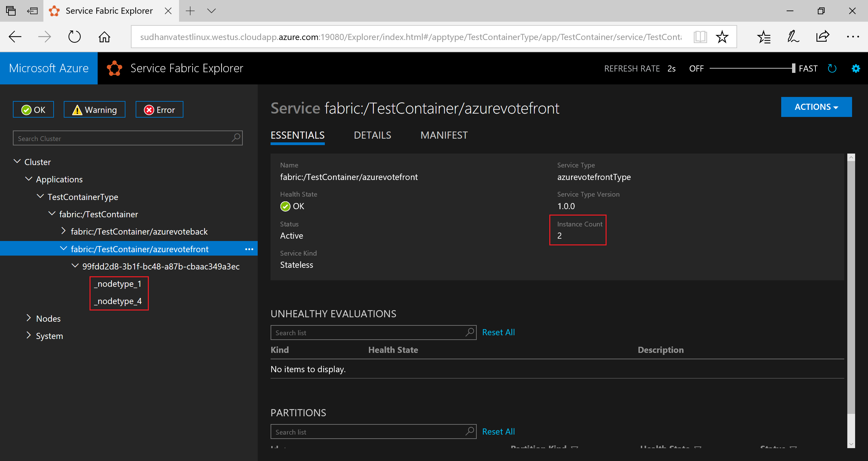Screen dimensions: 868x461
Task: Click Reset All under Unhealthy Evaluations
Action: [x=498, y=332]
